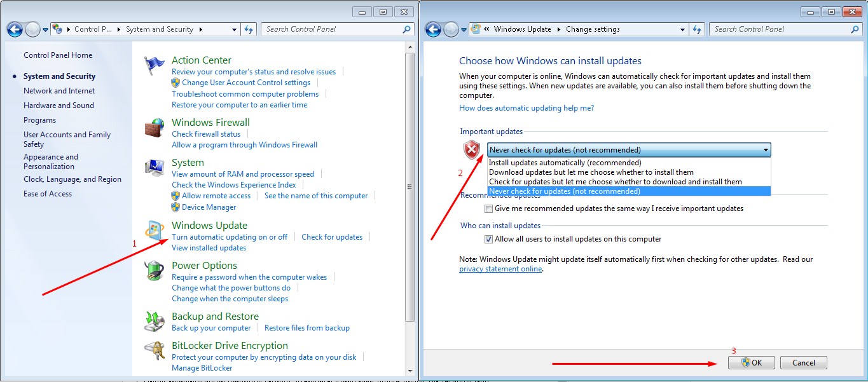The height and width of the screenshot is (382, 868).
Task: Click System and Security breadcrumb in address bar
Action: (160, 29)
